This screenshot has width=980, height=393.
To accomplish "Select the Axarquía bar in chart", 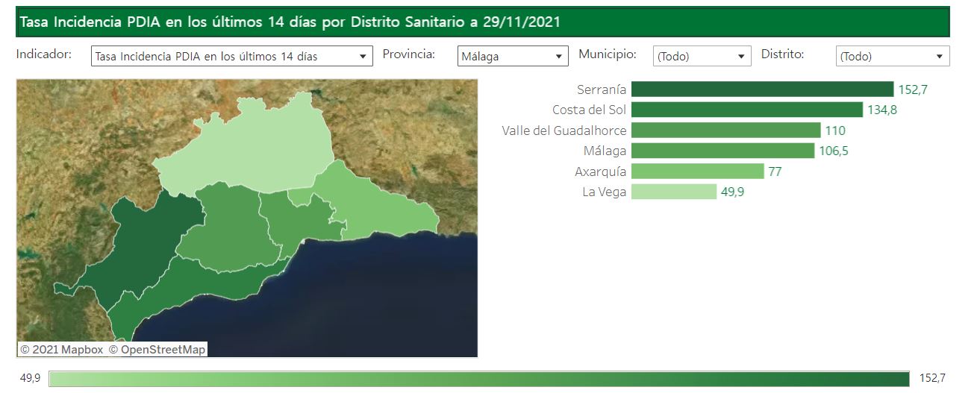I will pos(697,172).
